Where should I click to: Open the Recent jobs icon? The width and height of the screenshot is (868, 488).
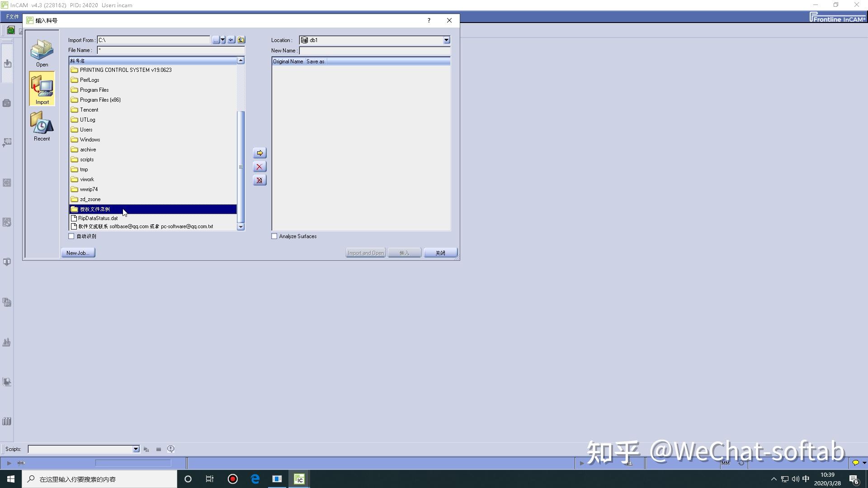tap(42, 125)
